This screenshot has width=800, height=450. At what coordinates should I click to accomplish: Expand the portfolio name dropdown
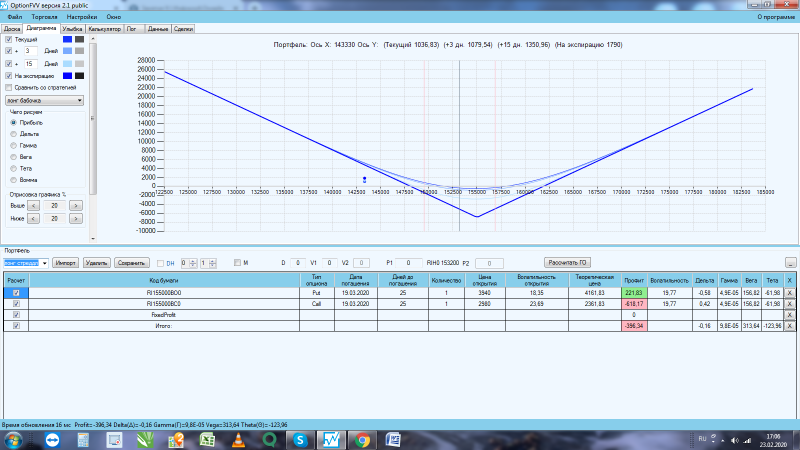coord(44,263)
